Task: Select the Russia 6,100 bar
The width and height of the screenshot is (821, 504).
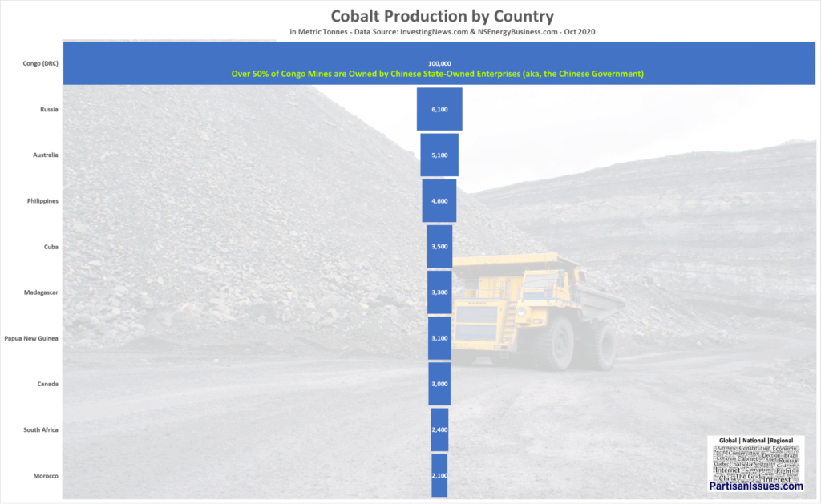Action: point(439,109)
